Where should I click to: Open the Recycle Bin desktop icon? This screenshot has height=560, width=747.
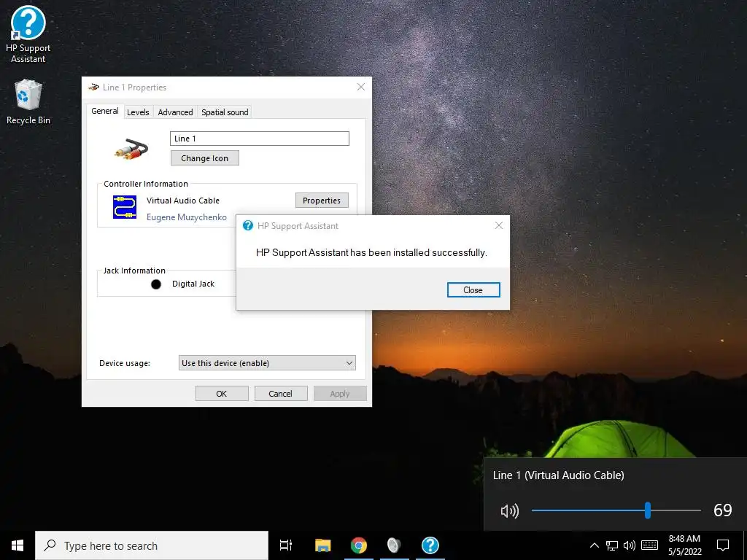coord(28,102)
